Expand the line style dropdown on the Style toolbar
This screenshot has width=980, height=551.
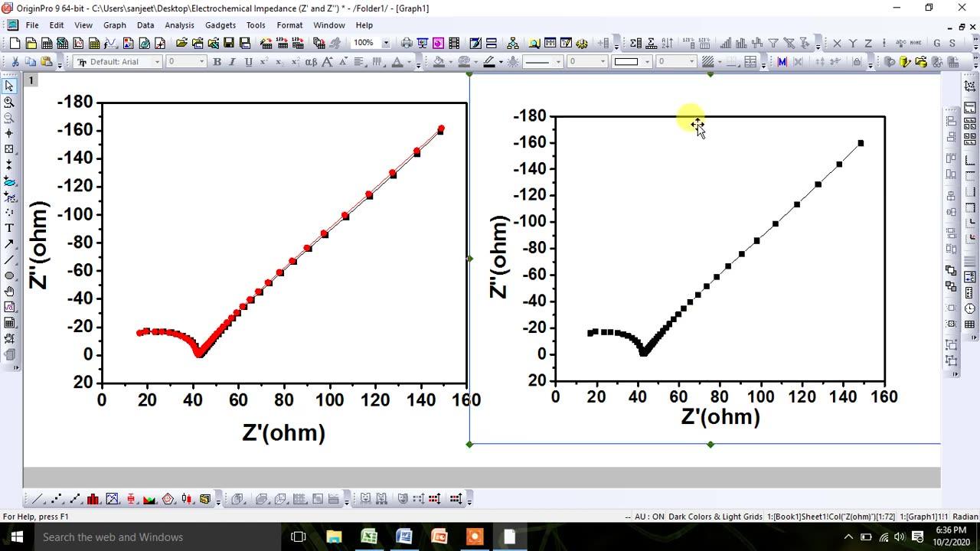(x=557, y=61)
